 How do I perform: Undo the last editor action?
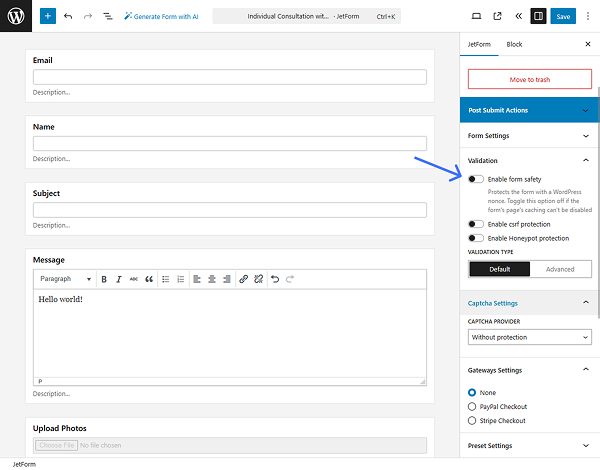68,16
